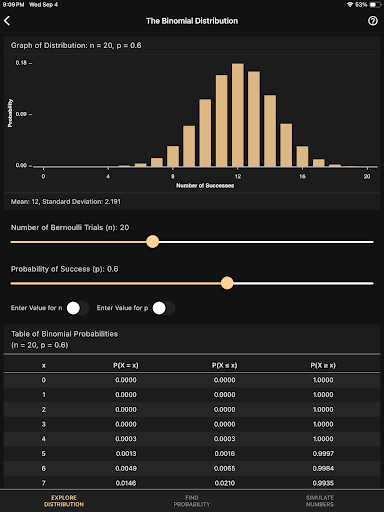The width and height of the screenshot is (384, 512).
Task: Tap the tallest bar at 12 successes
Action: tap(238, 115)
